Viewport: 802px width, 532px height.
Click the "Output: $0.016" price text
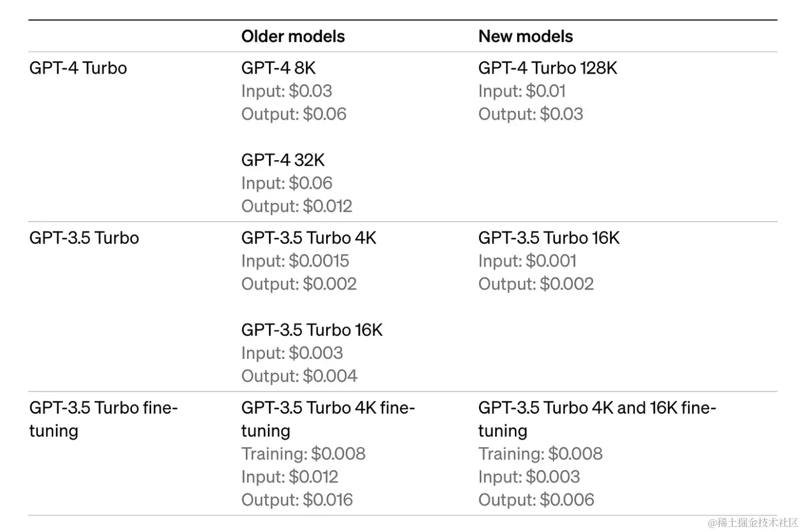297,500
